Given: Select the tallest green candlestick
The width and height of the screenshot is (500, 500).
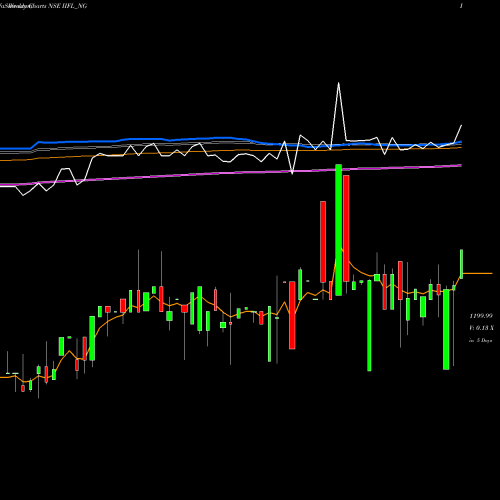Looking at the screenshot, I should coord(339,230).
